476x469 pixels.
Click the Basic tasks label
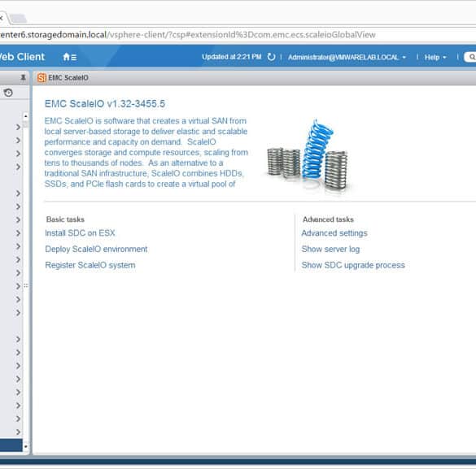(x=65, y=219)
